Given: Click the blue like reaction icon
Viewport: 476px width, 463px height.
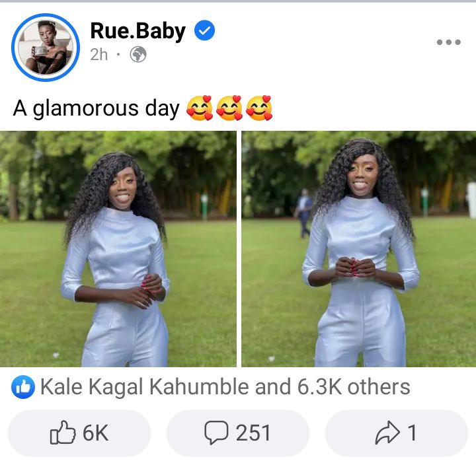Looking at the screenshot, I should coord(23,387).
